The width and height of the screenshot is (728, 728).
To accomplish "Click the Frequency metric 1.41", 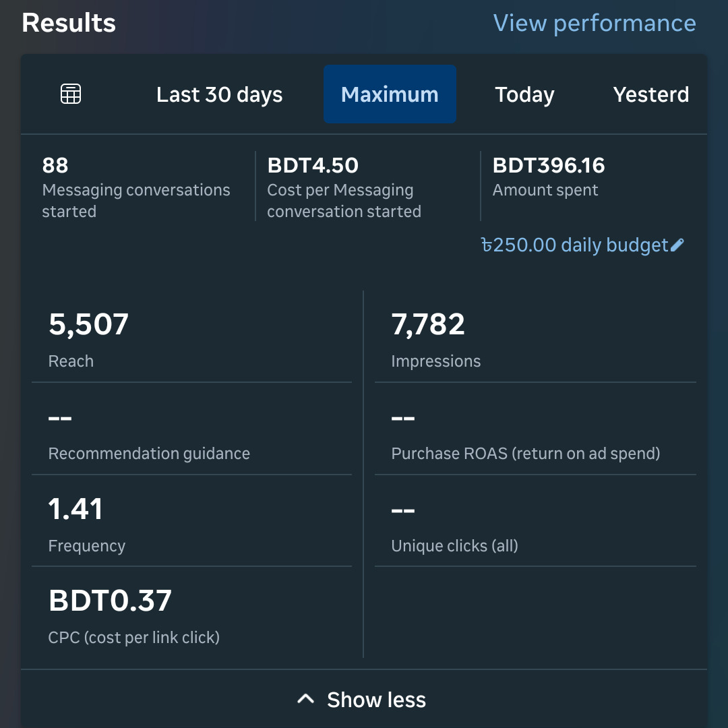I will 75,510.
